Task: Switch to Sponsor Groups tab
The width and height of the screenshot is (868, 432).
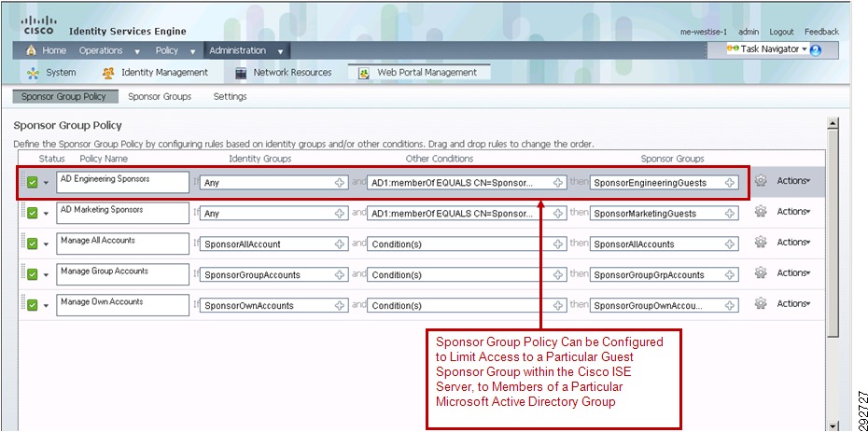Action: point(160,96)
